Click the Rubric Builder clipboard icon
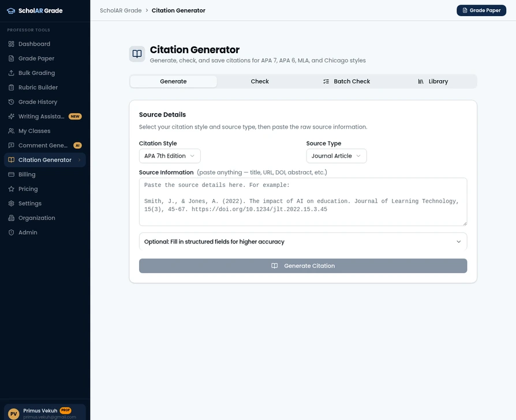 (11, 87)
